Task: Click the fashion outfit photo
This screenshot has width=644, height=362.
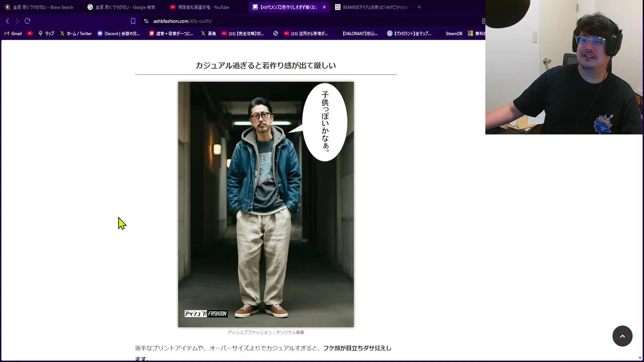Action: pyautogui.click(x=266, y=204)
